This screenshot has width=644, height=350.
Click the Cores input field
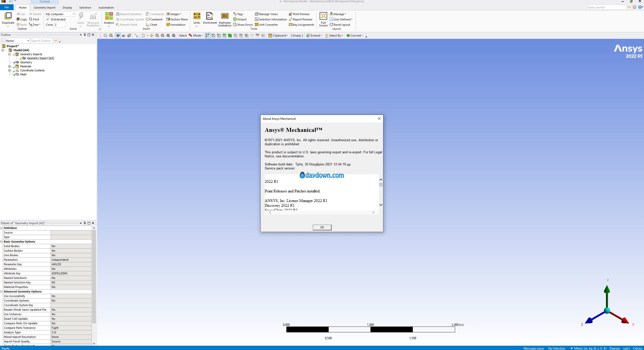pyautogui.click(x=59, y=25)
